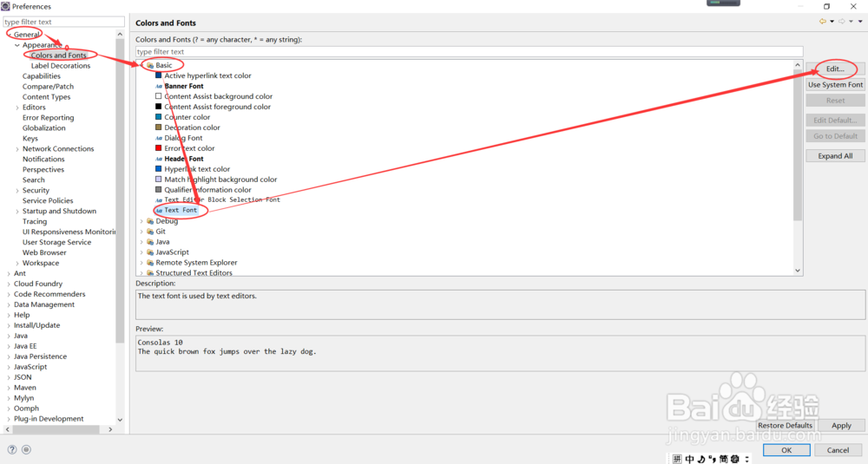
Task: Collapse the Appearance node
Action: pyautogui.click(x=17, y=45)
